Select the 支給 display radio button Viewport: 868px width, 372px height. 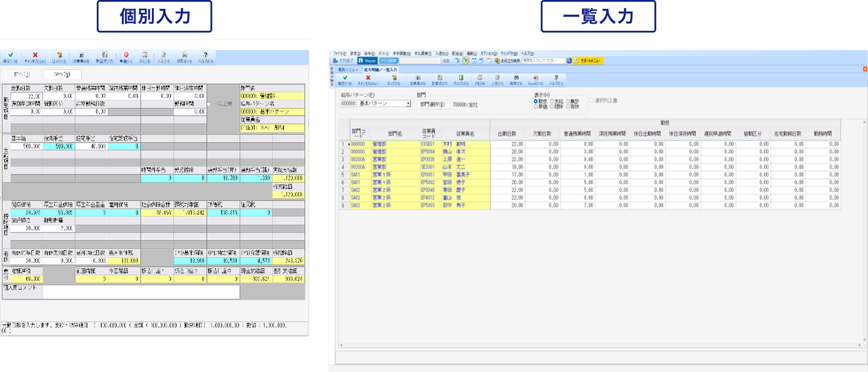552,102
